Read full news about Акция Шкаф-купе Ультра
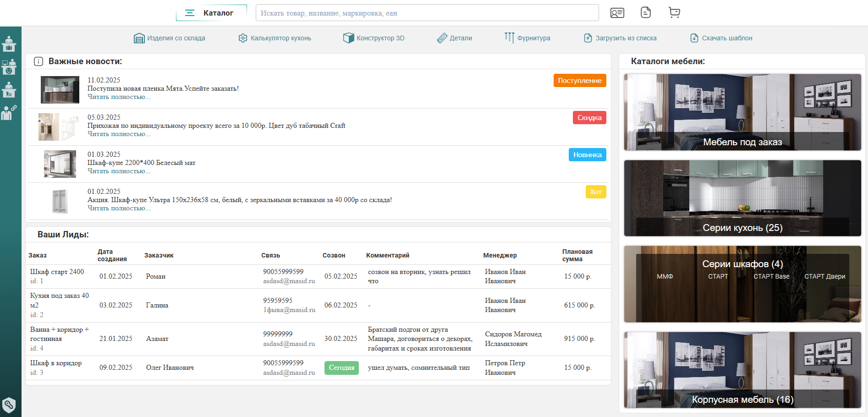 click(119, 208)
